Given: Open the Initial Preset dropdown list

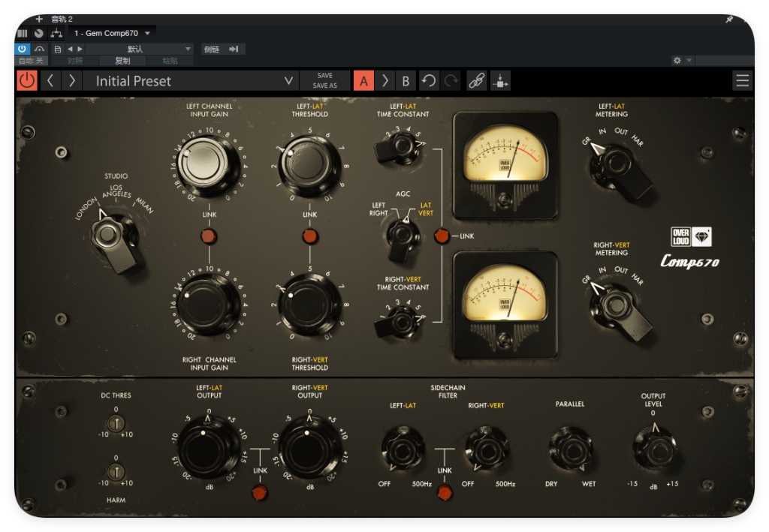Looking at the screenshot, I should tap(191, 81).
